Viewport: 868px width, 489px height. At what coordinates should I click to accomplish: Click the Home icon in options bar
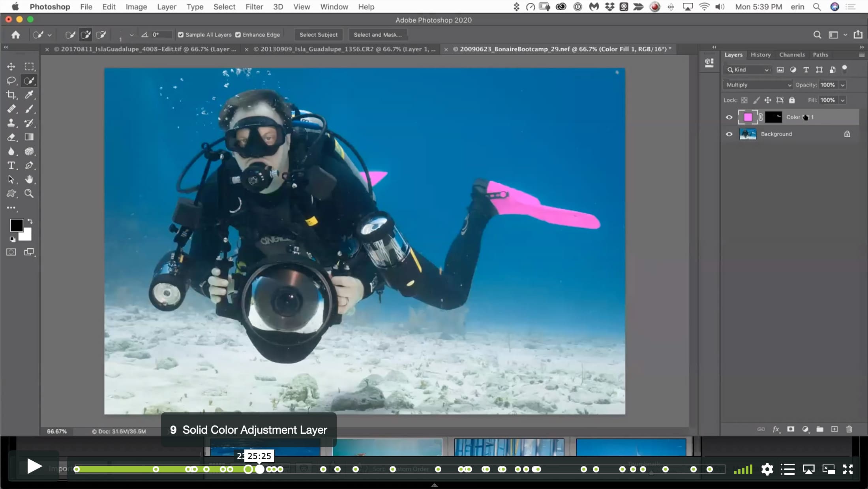[16, 35]
